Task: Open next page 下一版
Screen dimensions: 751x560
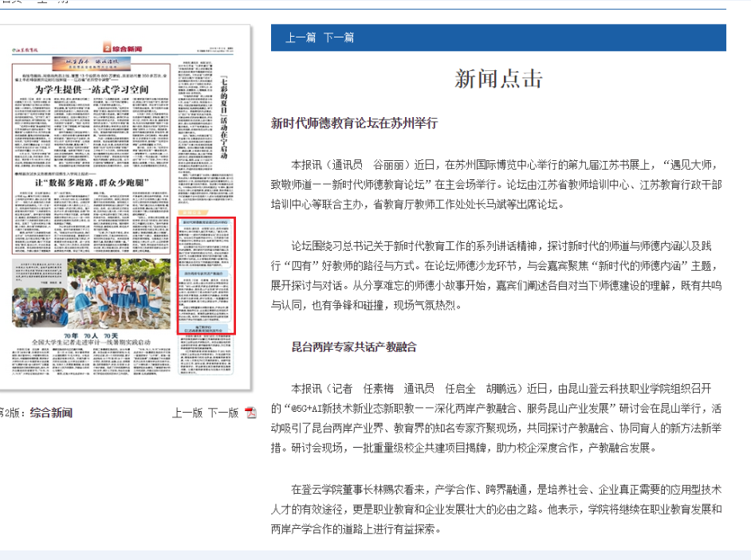Action: (223, 413)
